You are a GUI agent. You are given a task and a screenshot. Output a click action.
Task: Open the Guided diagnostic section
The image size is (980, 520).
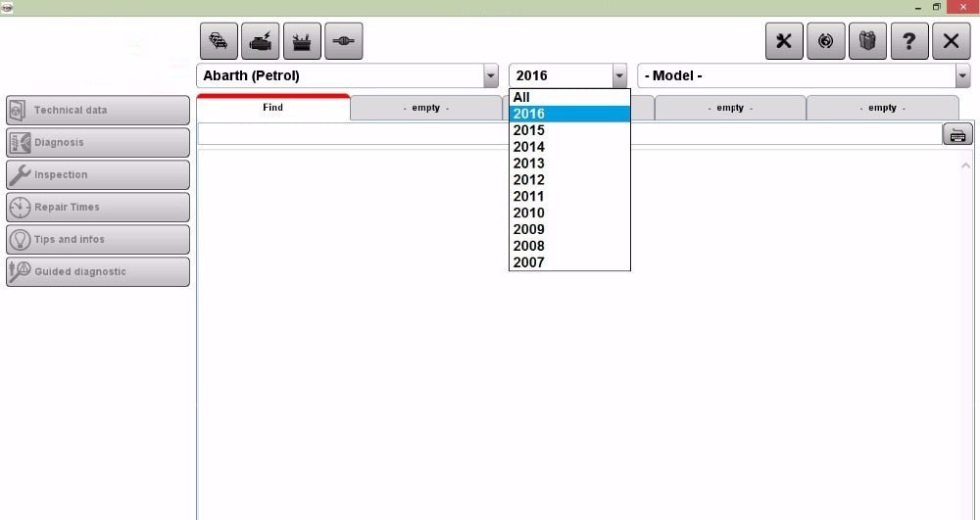[x=97, y=271]
